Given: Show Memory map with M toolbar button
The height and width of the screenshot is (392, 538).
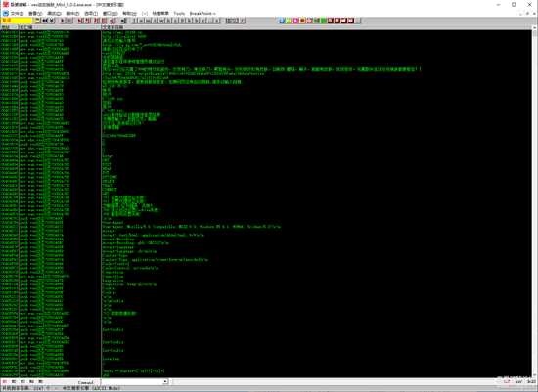Looking at the screenshot, I should click(x=149, y=21).
